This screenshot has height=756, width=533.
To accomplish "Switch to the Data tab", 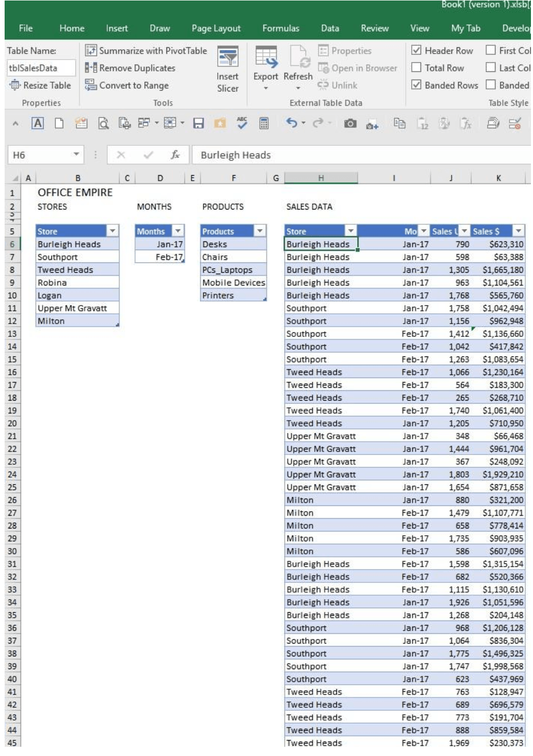I will [x=330, y=28].
